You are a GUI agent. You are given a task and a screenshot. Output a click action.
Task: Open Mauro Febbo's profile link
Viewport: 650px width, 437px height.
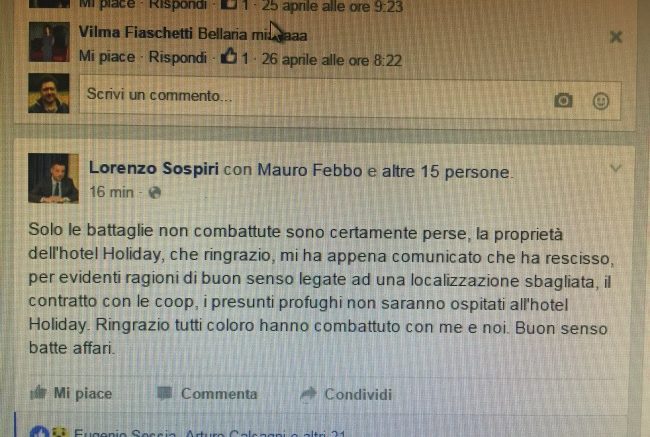click(x=310, y=170)
